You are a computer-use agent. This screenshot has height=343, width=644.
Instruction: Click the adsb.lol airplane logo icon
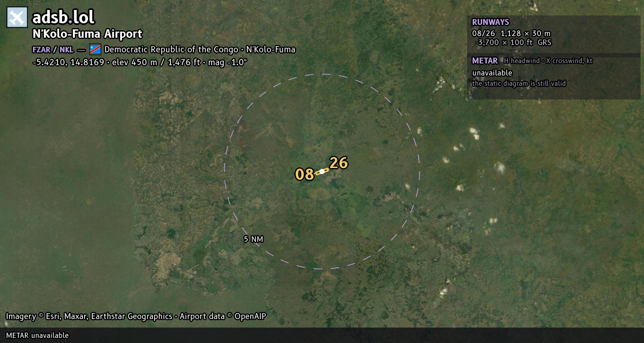[17, 17]
